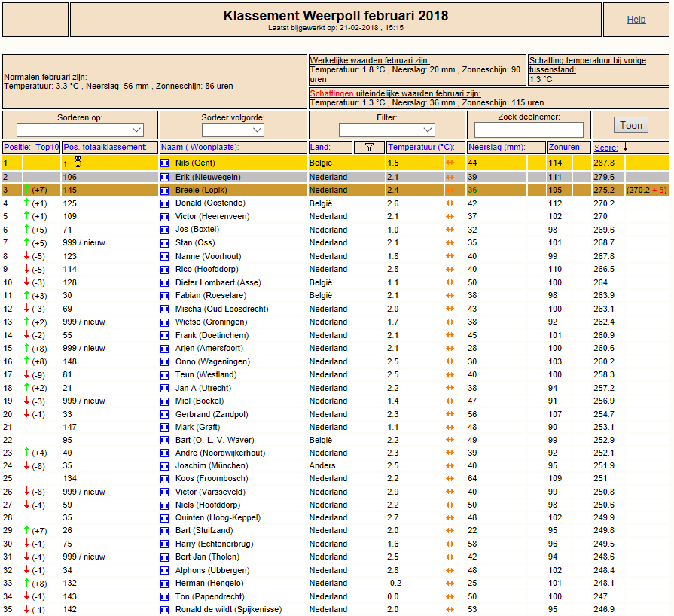This screenshot has width=674, height=616.
Task: Click the Toon button
Action: pyautogui.click(x=630, y=126)
